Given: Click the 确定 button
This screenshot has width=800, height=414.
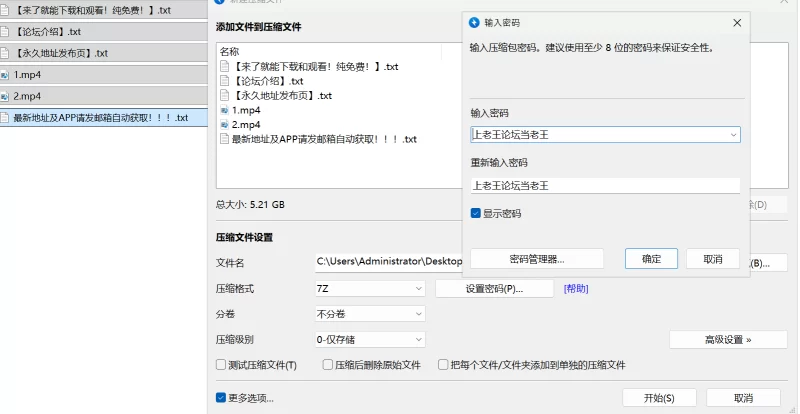Looking at the screenshot, I should pyautogui.click(x=651, y=259).
